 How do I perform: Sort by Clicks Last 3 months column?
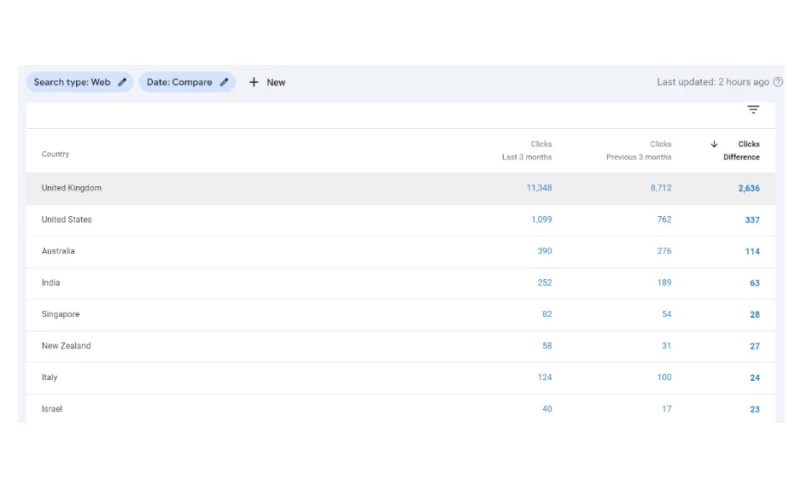click(x=527, y=150)
